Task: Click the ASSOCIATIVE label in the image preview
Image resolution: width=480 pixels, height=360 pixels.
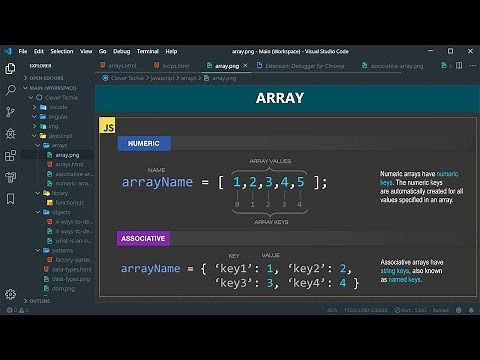Action: point(143,239)
